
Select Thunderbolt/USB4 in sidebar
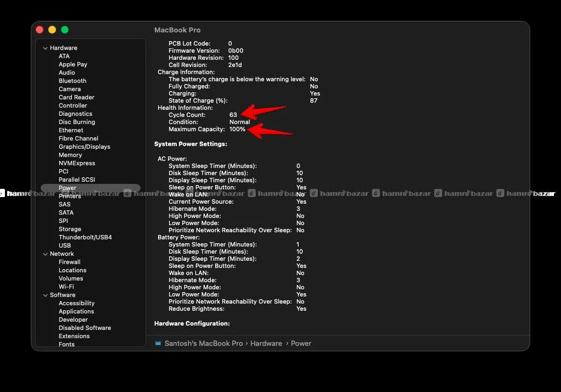click(85, 237)
